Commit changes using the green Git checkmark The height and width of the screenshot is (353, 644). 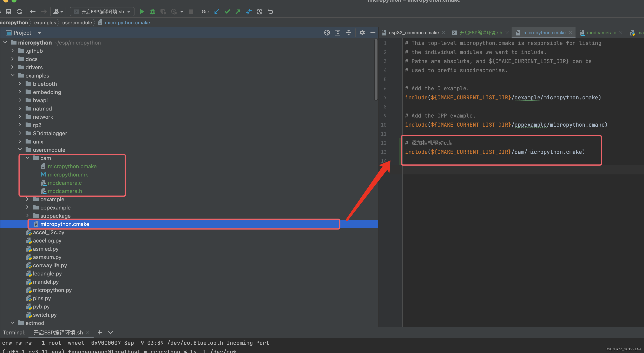(x=227, y=12)
